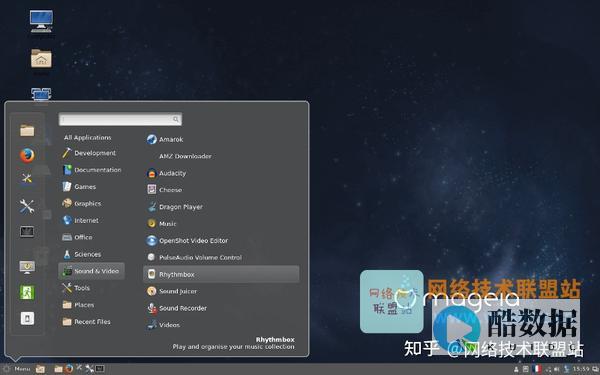600x375 pixels.
Task: Launch the highlighted Rhythmbox entry
Action: point(221,274)
